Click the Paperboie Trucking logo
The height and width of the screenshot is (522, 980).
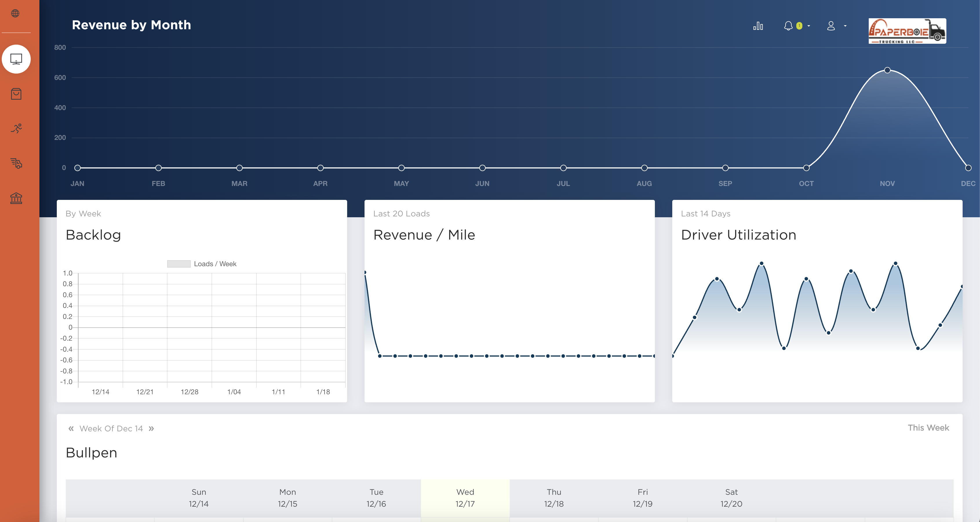(x=907, y=31)
